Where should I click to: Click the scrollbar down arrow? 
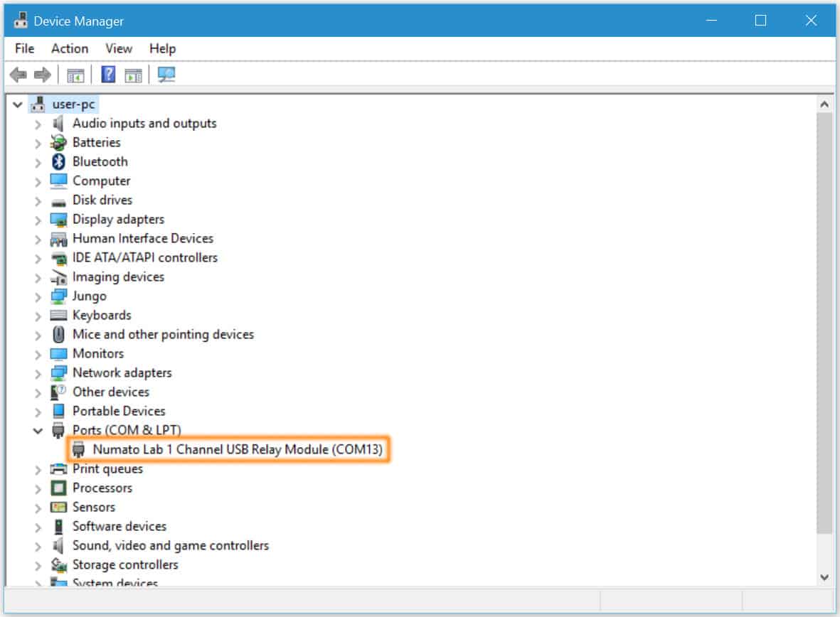pos(824,577)
